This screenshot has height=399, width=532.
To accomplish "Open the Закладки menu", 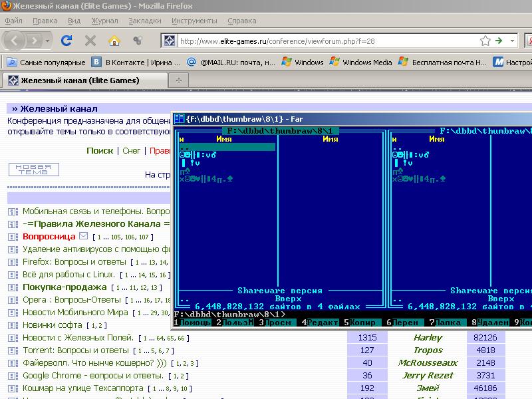I will pos(144,21).
